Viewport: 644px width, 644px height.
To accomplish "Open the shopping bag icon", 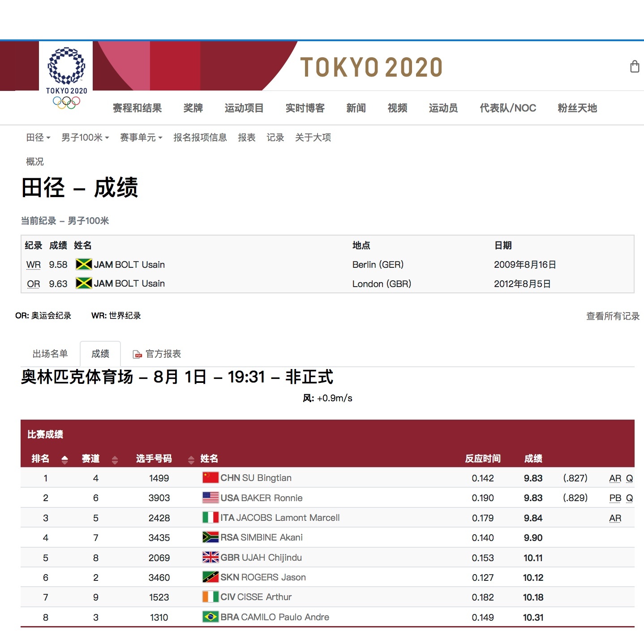I will pos(634,67).
